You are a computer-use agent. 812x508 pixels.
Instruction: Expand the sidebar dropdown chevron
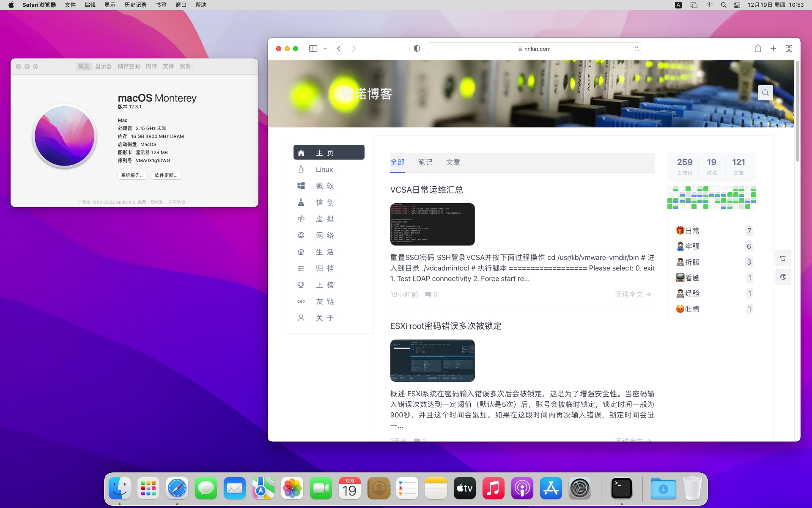[x=325, y=49]
